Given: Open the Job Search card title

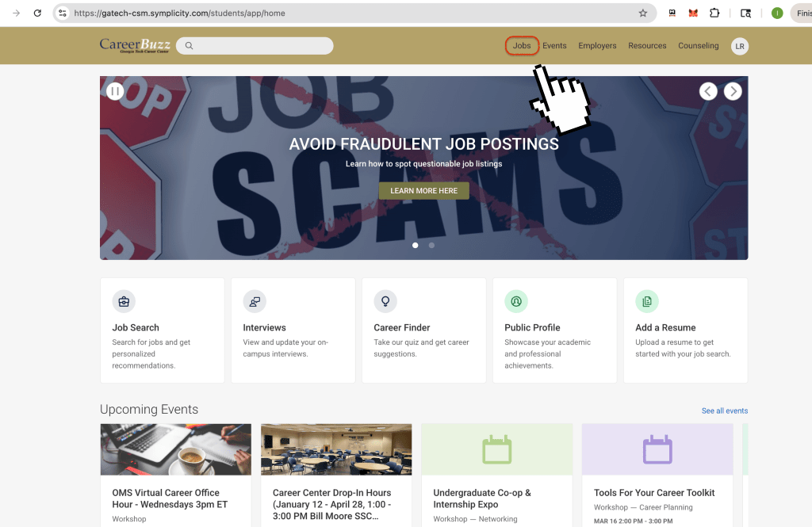Looking at the screenshot, I should click(136, 328).
